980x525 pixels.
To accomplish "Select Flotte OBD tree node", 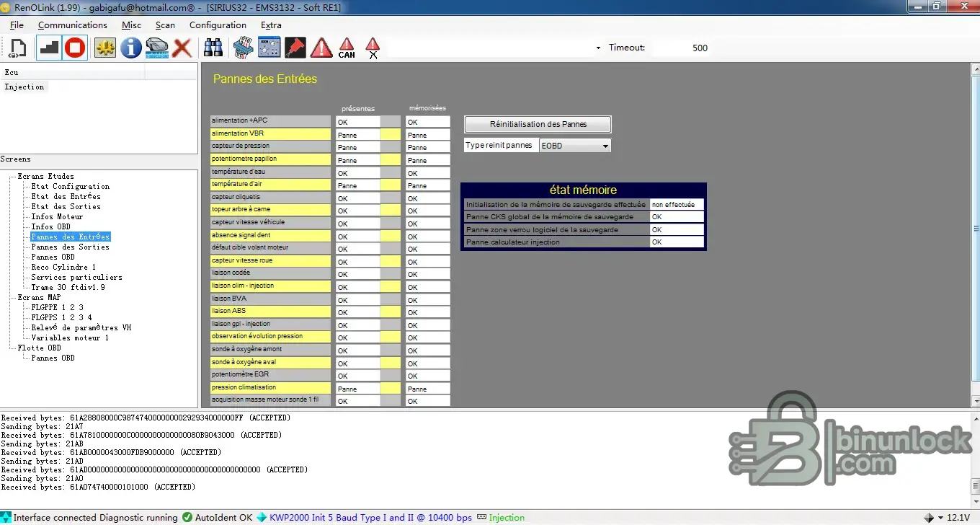I will [x=39, y=348].
